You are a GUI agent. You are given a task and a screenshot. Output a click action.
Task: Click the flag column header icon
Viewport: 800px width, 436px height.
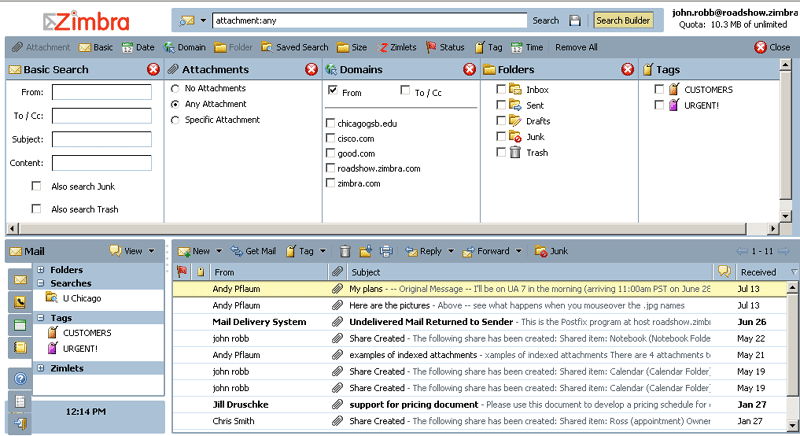tap(182, 272)
